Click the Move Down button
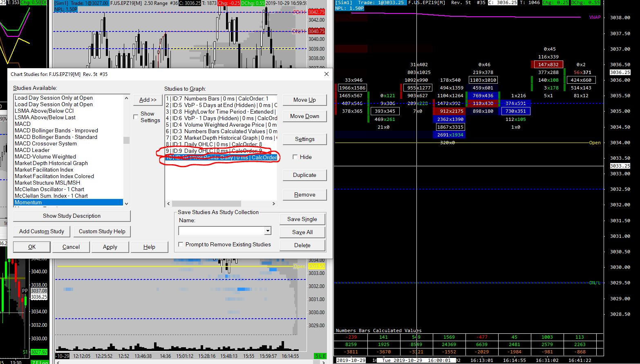This screenshot has width=640, height=364. pyautogui.click(x=304, y=116)
